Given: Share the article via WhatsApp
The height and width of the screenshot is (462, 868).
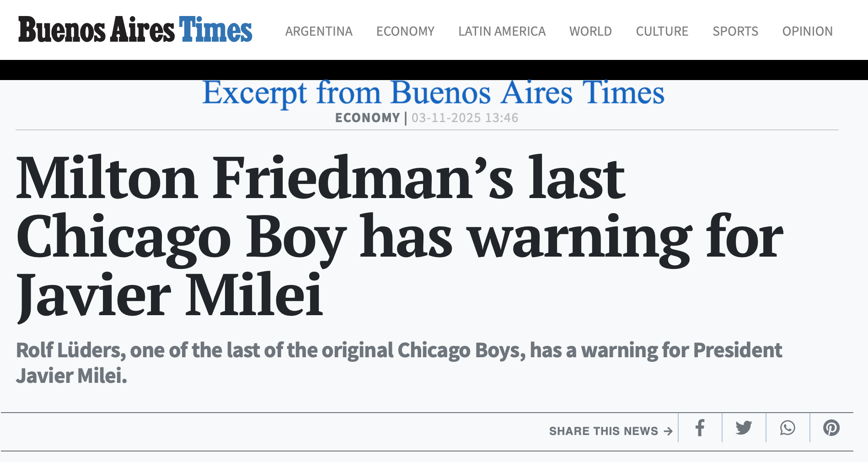Looking at the screenshot, I should tap(788, 428).
